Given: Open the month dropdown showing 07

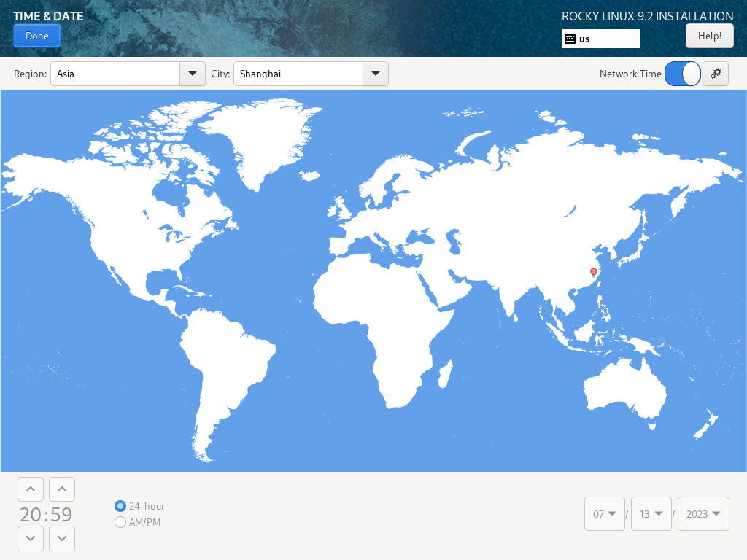Looking at the screenshot, I should click(x=605, y=514).
